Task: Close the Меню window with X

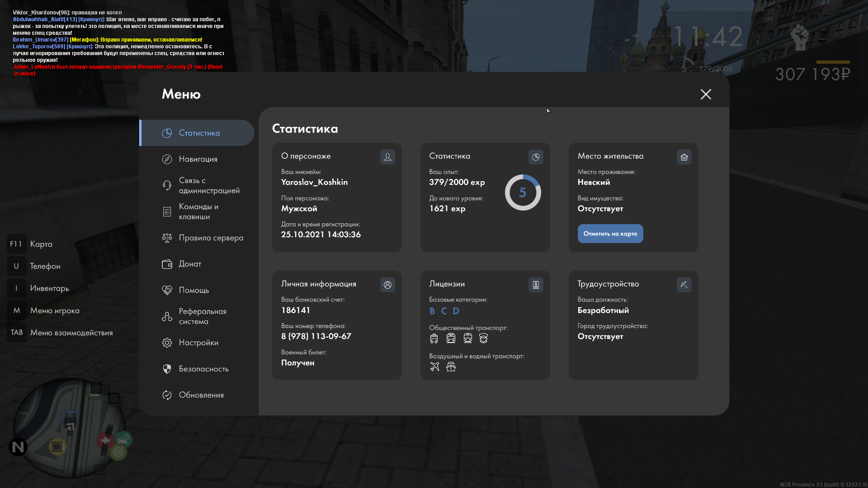Action: tap(706, 94)
